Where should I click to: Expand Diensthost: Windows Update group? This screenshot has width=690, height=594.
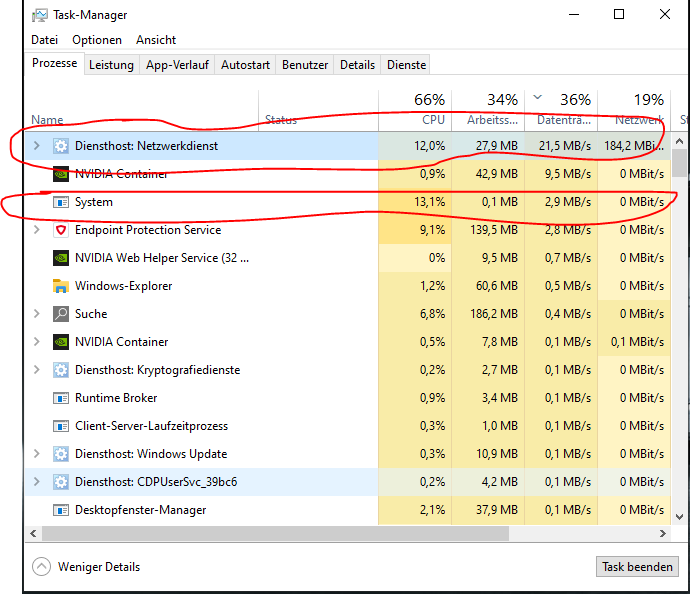point(37,454)
